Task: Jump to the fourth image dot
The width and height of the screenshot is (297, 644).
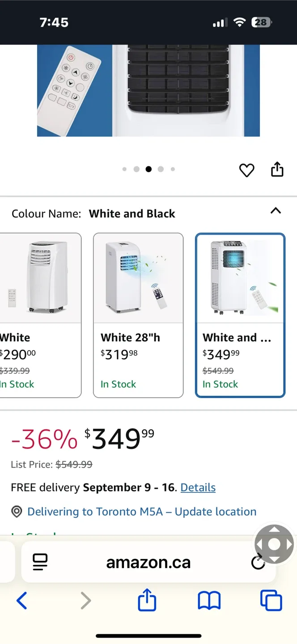Action: [x=161, y=169]
